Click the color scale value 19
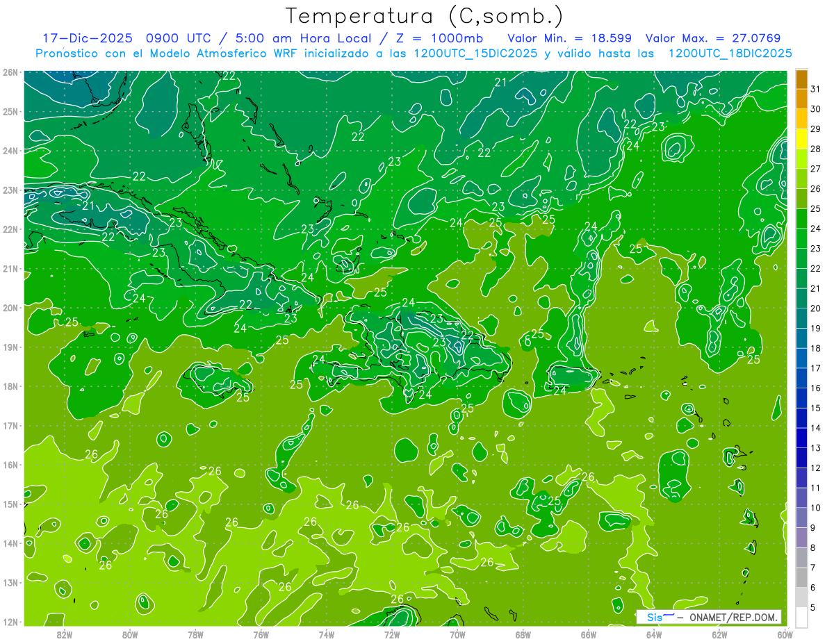This screenshot has width=834, height=644. tap(816, 328)
